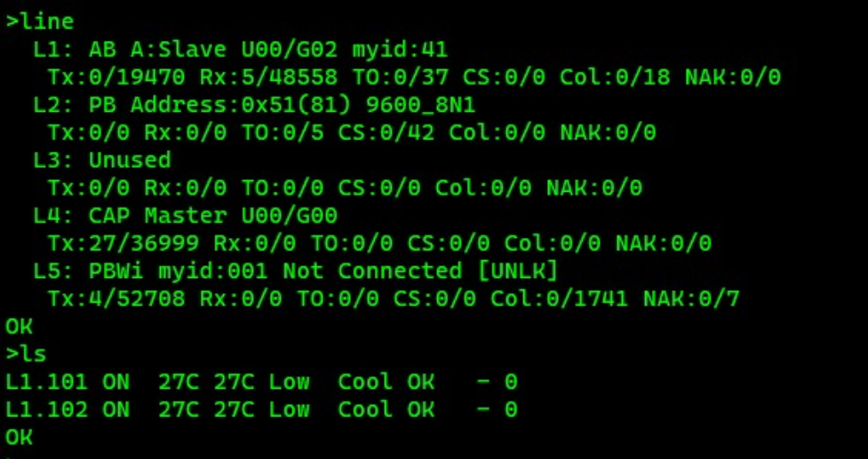Click the 'L1: AB A:Slave' line header

130,51
